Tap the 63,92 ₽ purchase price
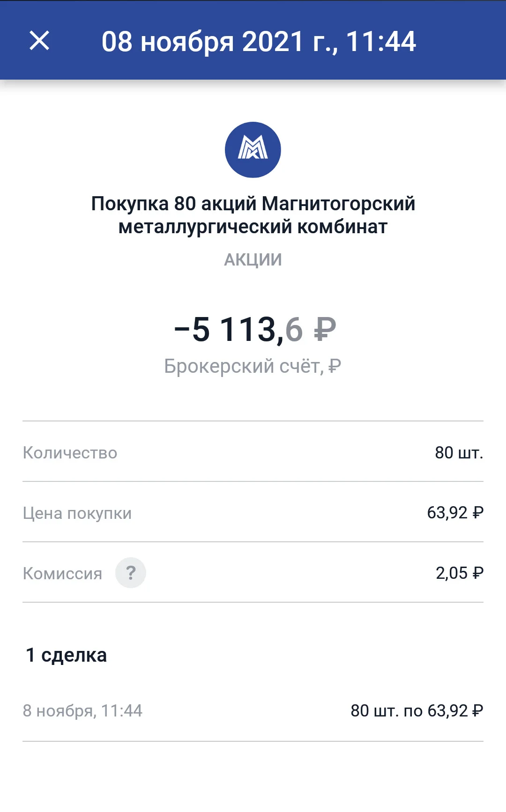506x812 pixels. (455, 512)
